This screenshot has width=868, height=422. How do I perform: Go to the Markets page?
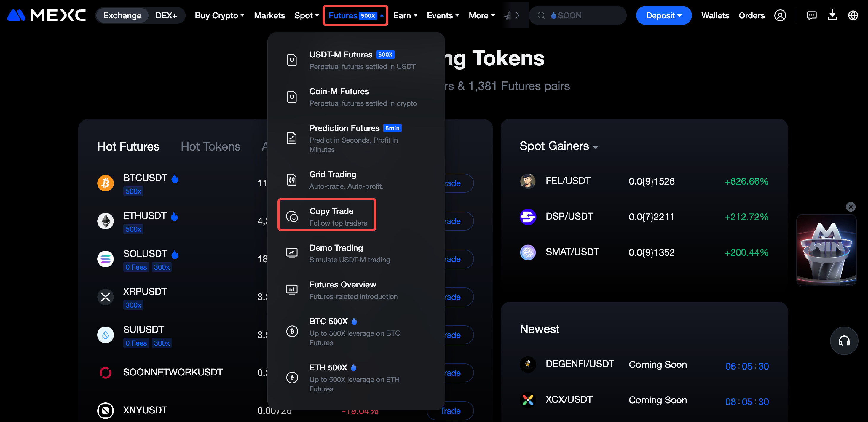[269, 15]
